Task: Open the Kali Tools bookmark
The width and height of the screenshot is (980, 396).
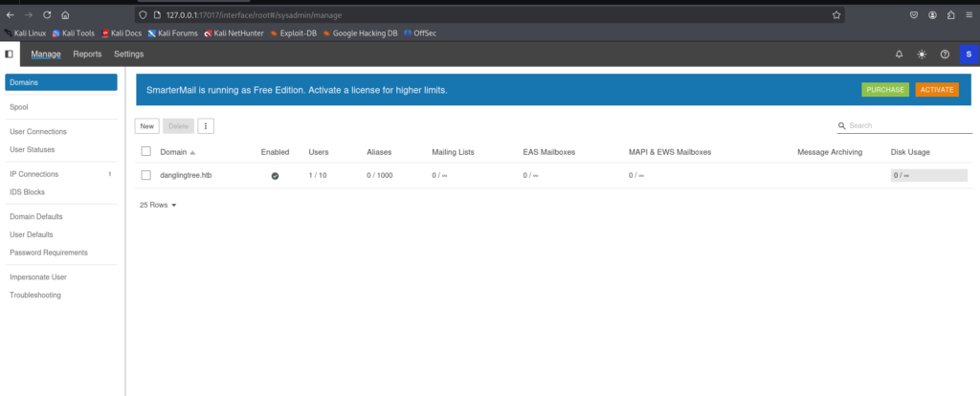Action: tap(73, 33)
